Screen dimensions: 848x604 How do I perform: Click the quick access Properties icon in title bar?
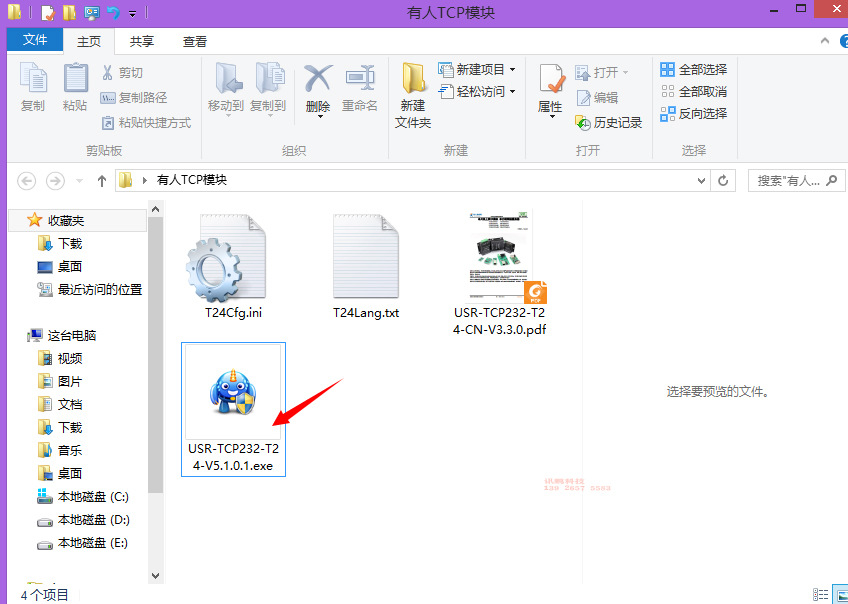pos(48,12)
